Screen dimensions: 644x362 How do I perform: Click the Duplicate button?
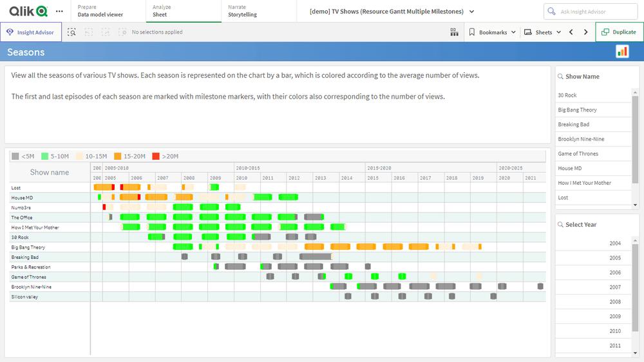pyautogui.click(x=619, y=32)
